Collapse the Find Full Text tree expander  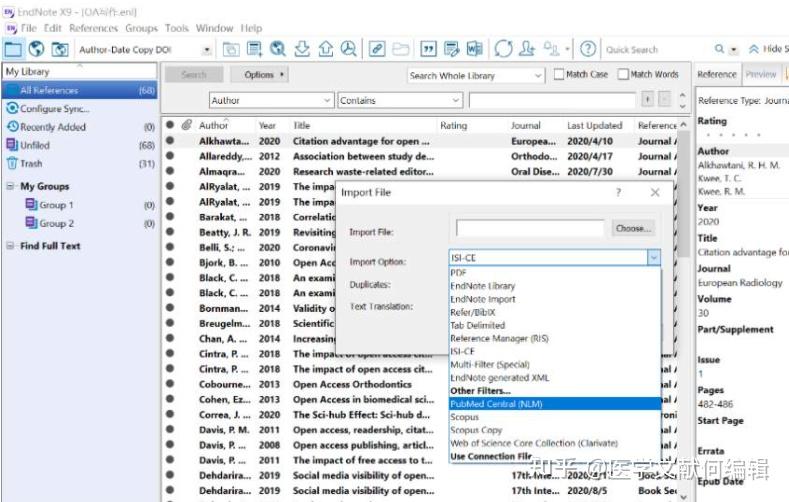(x=10, y=245)
